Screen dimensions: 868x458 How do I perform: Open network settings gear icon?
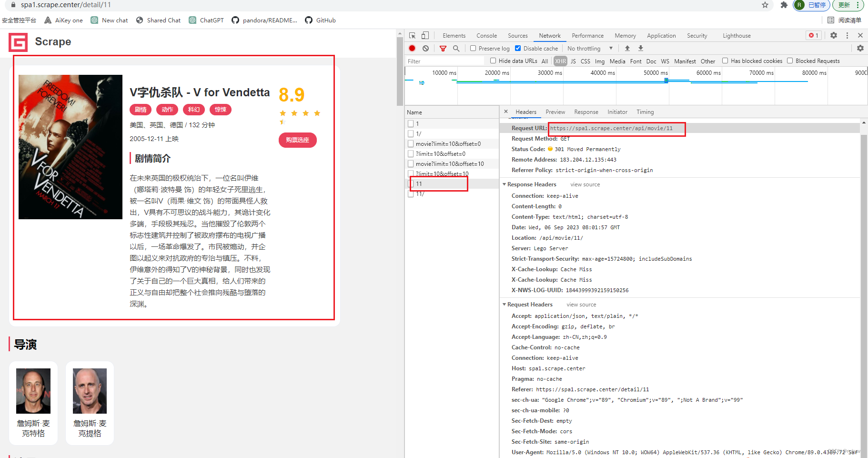[860, 48]
